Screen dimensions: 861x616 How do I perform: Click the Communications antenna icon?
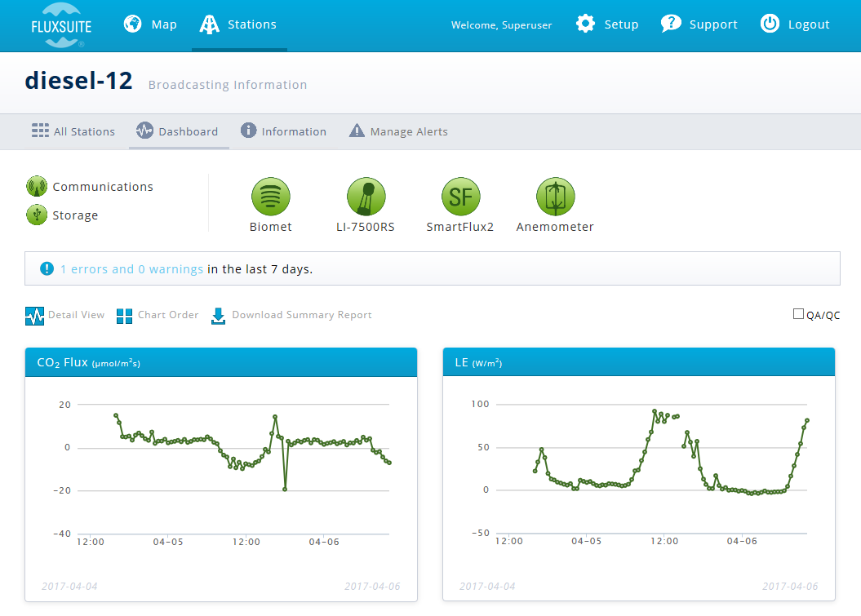pyautogui.click(x=36, y=187)
